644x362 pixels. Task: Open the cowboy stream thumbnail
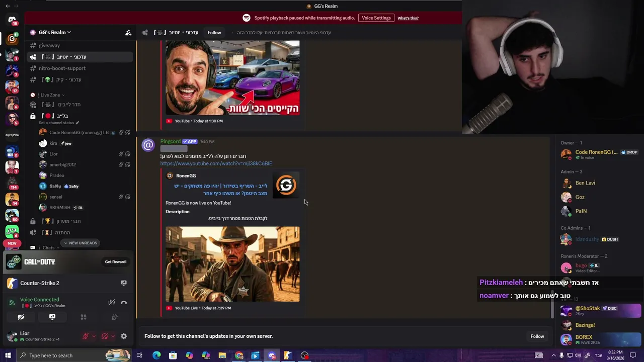click(x=232, y=264)
